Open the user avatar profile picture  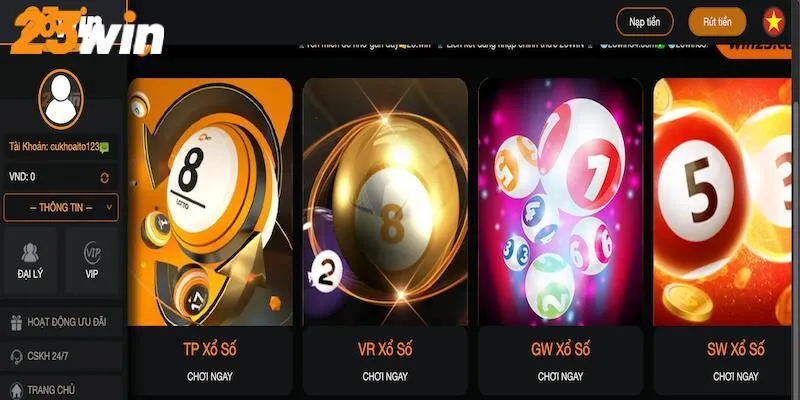(x=61, y=99)
